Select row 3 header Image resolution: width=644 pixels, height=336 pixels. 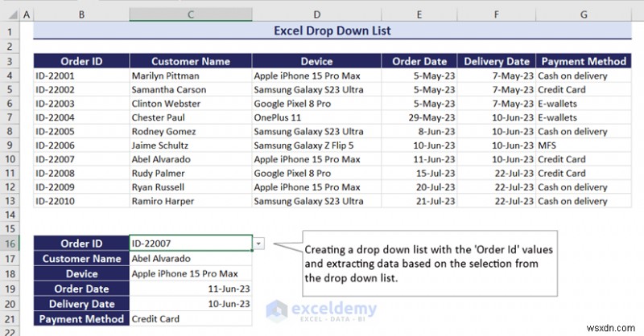coord(10,62)
